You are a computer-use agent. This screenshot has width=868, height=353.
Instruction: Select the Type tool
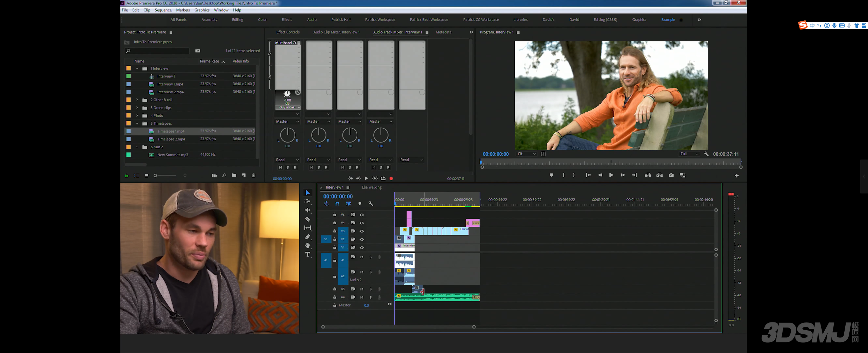(308, 254)
